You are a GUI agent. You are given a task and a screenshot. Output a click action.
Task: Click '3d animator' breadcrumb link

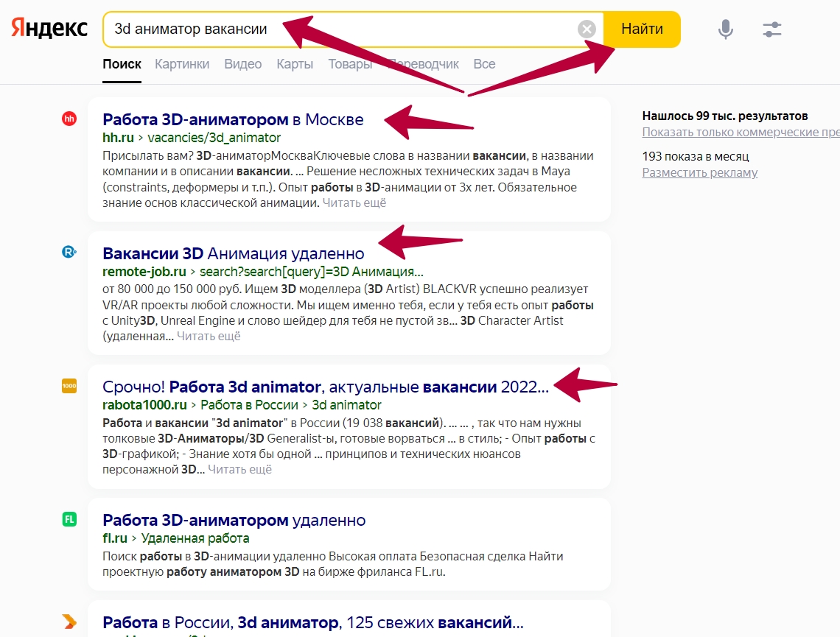point(346,405)
